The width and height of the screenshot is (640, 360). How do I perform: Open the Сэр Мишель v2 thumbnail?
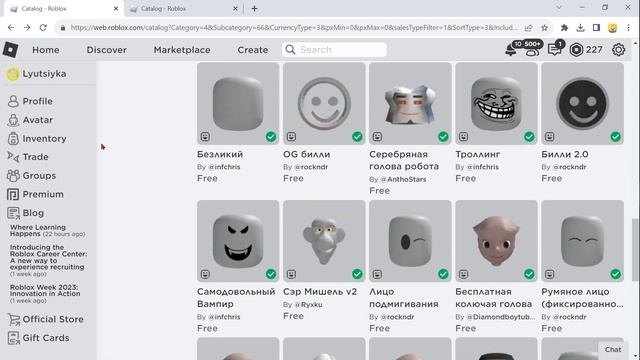pos(324,241)
